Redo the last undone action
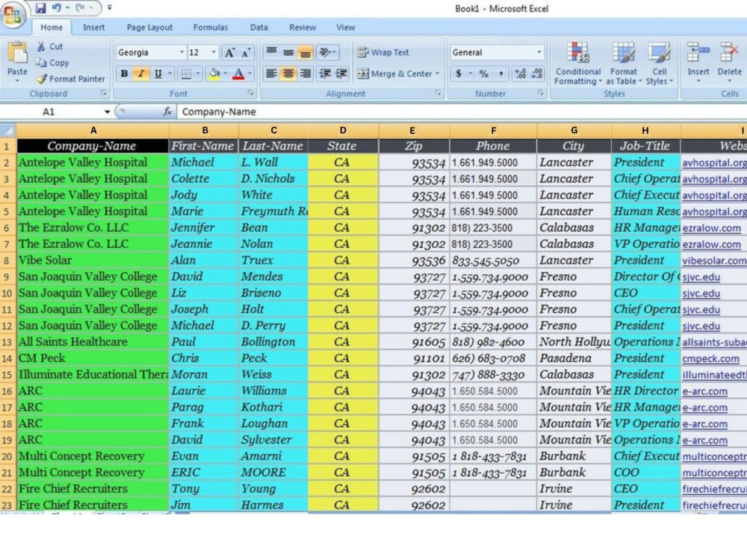This screenshot has height=560, width=747. pos(81,7)
